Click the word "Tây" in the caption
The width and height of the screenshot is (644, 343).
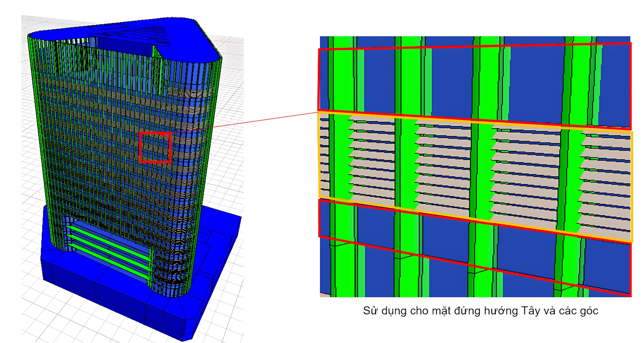(530, 311)
